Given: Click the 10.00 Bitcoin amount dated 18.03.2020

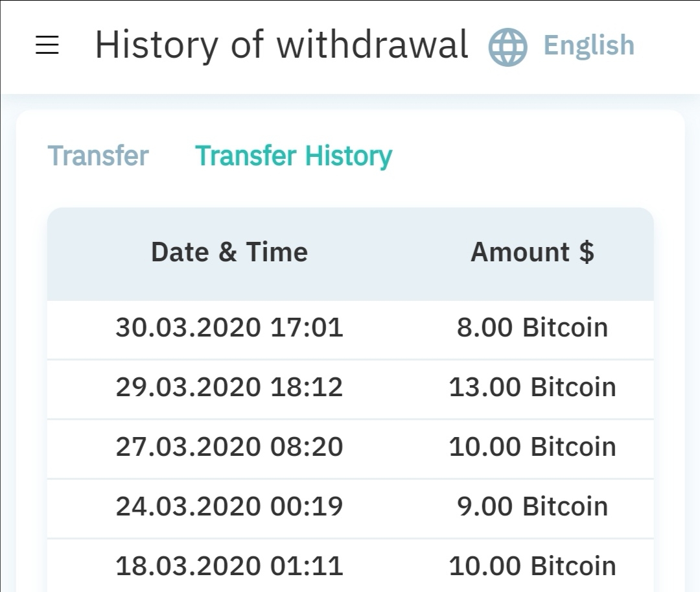Looking at the screenshot, I should 532,566.
